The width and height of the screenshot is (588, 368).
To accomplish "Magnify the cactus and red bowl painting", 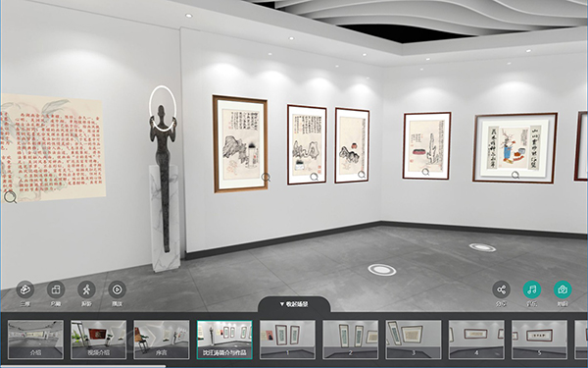I will tap(425, 172).
